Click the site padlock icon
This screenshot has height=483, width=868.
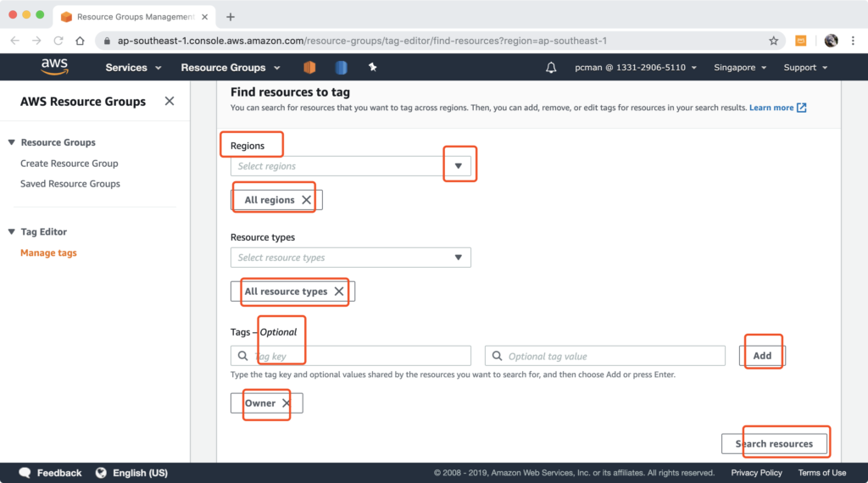[x=107, y=41]
